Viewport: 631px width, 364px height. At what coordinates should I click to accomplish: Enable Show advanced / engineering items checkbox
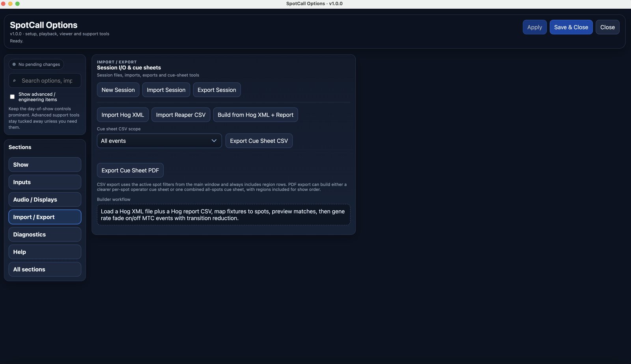click(12, 97)
